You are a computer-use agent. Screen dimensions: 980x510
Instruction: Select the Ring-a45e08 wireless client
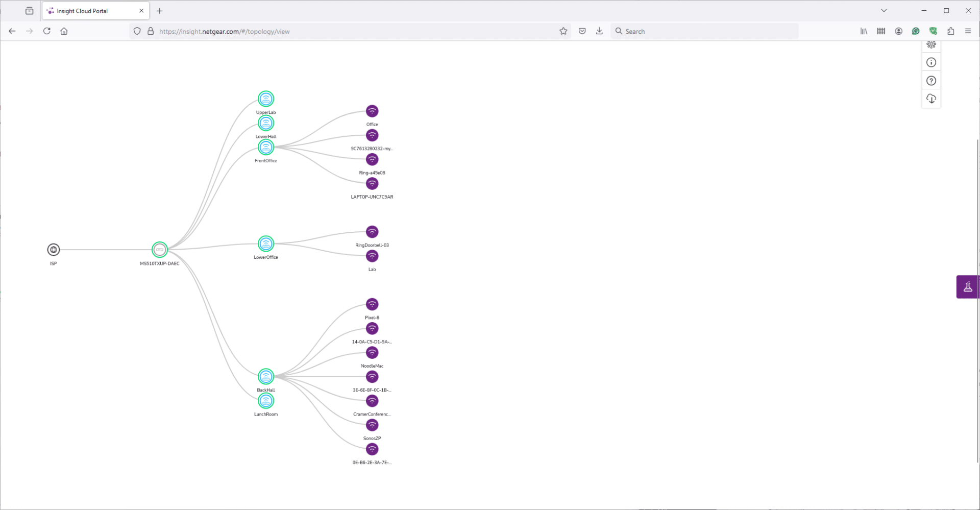372,159
